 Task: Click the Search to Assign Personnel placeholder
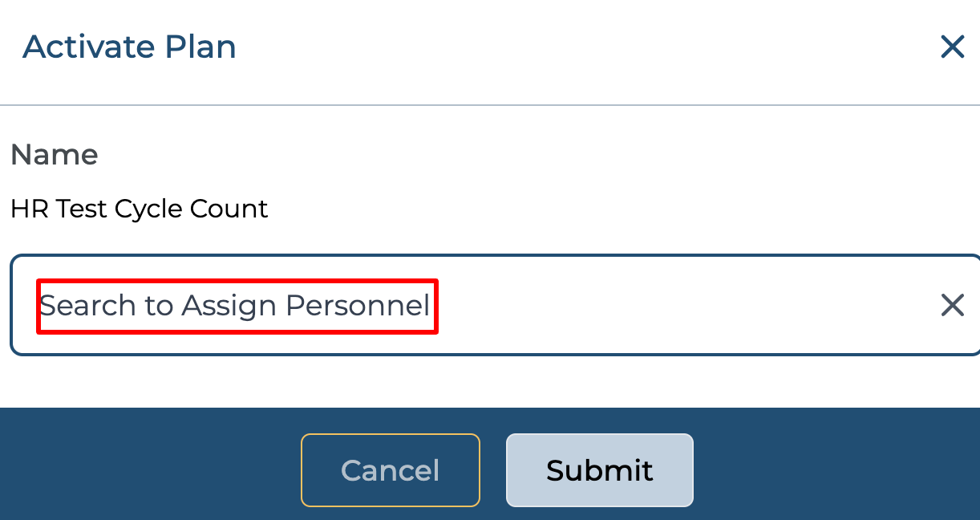point(235,306)
